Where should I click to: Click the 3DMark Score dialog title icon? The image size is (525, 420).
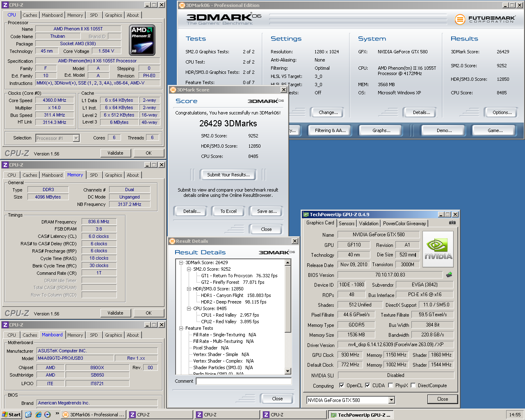(173, 90)
